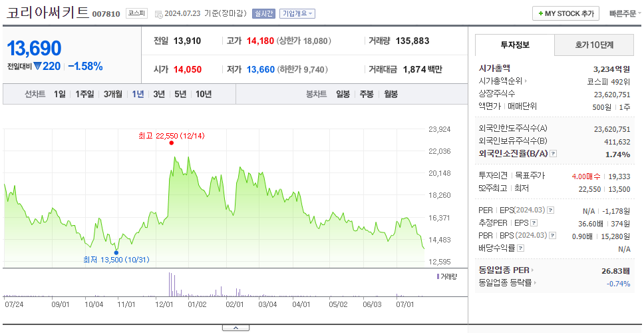Click the 동일업종 PER value 26.83배

615,271
